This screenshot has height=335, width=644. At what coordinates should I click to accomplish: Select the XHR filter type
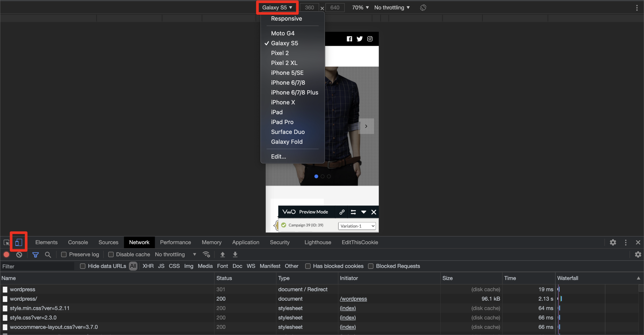pos(148,266)
